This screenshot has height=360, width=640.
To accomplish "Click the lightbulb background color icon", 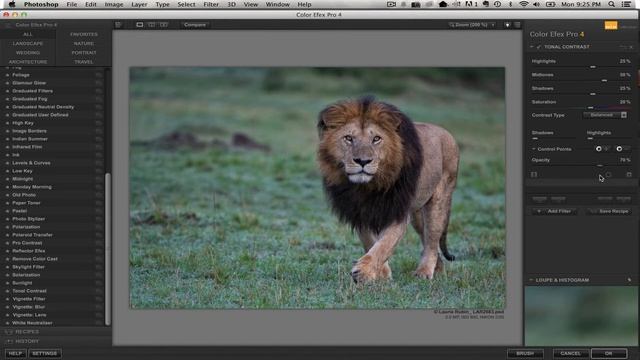I will click(507, 25).
